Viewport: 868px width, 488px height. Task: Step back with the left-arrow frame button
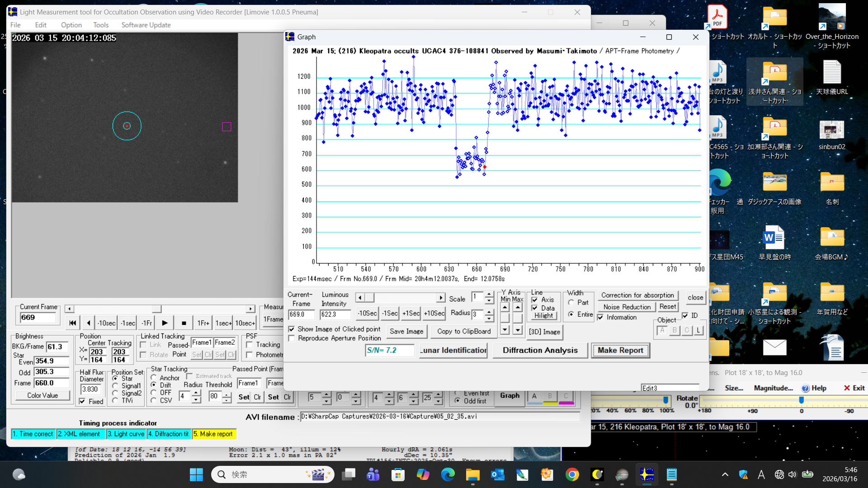pos(88,323)
